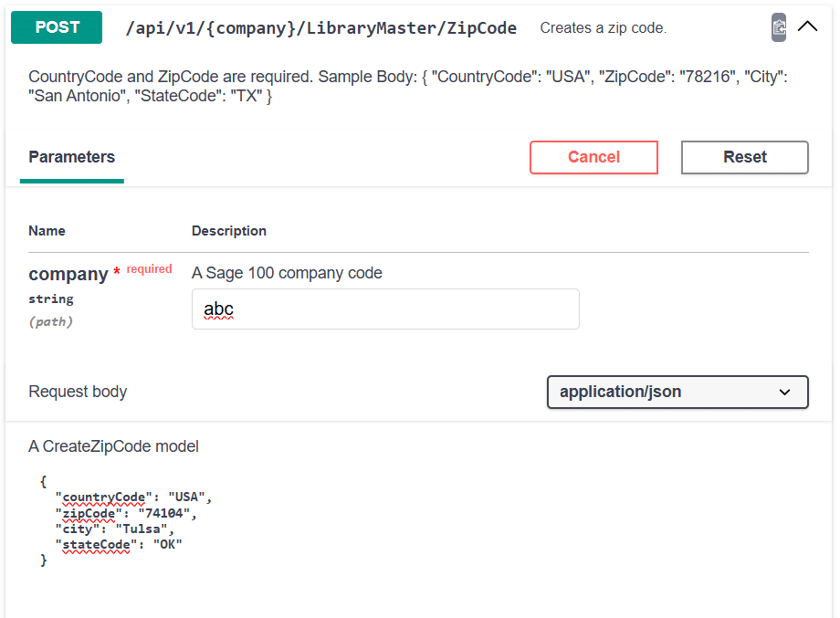
Task: Click the "zipCode": "74104" line in body
Action: tap(126, 513)
